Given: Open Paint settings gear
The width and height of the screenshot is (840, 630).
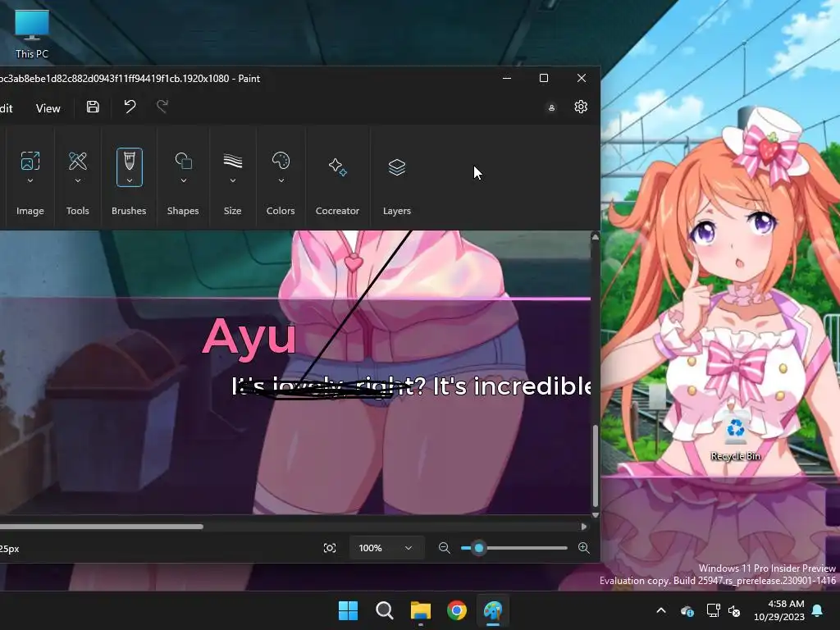Looking at the screenshot, I should click(581, 107).
